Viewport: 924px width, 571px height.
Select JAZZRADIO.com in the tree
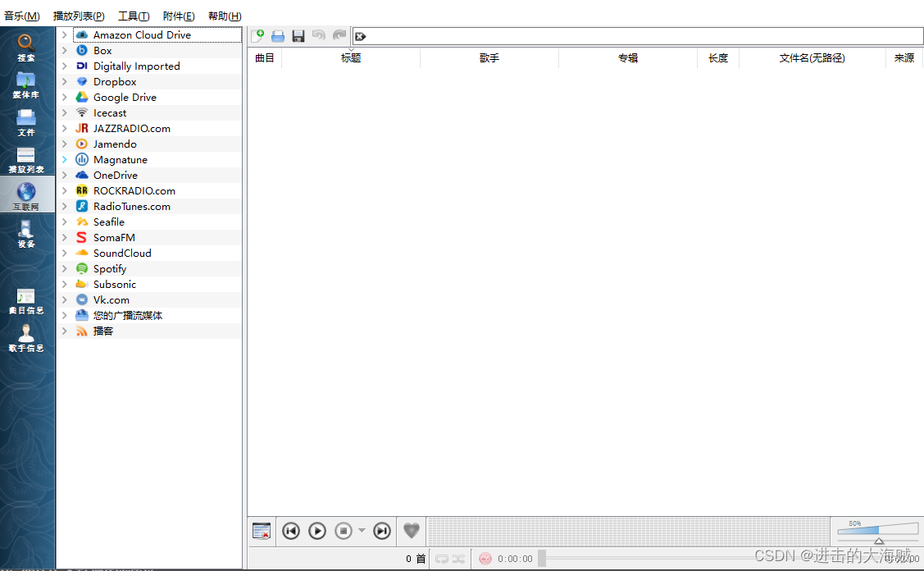click(x=131, y=129)
